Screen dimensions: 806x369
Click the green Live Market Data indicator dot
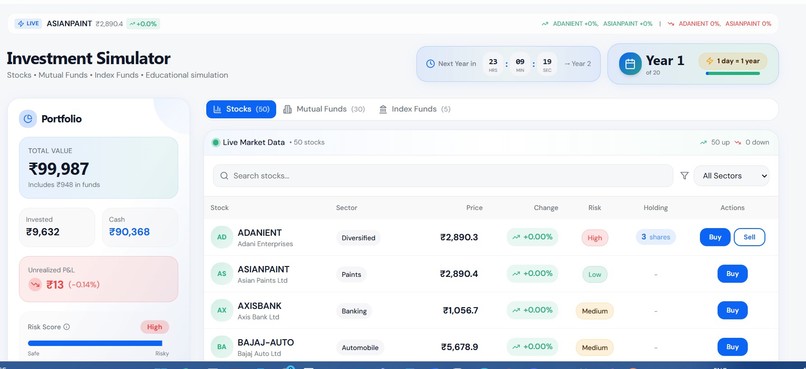coord(216,142)
